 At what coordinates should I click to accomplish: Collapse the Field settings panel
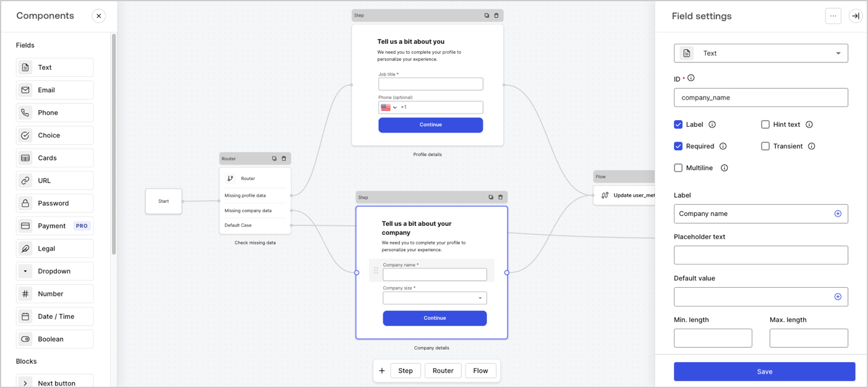click(x=856, y=15)
